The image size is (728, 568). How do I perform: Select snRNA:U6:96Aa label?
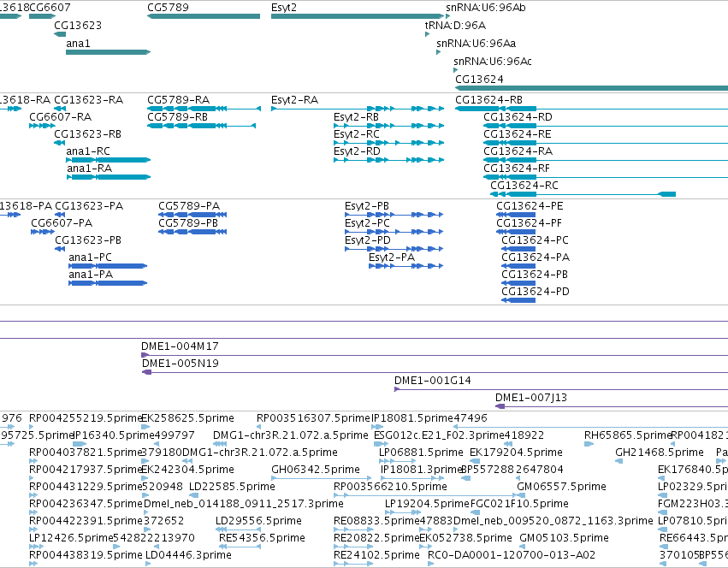click(476, 44)
